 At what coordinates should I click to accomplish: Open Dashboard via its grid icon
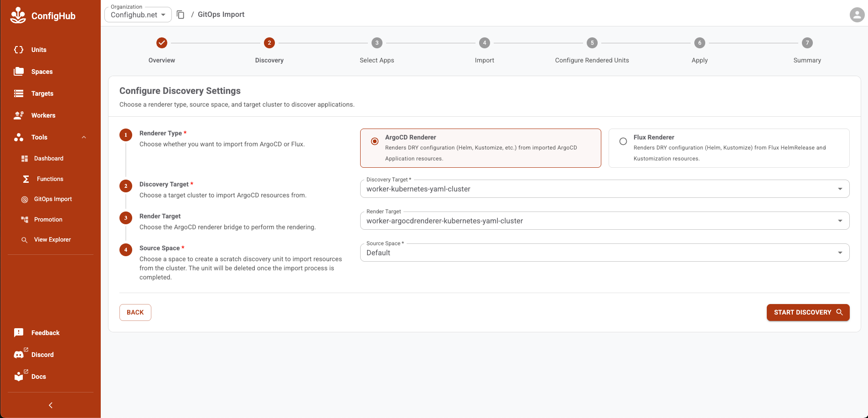(x=25, y=159)
